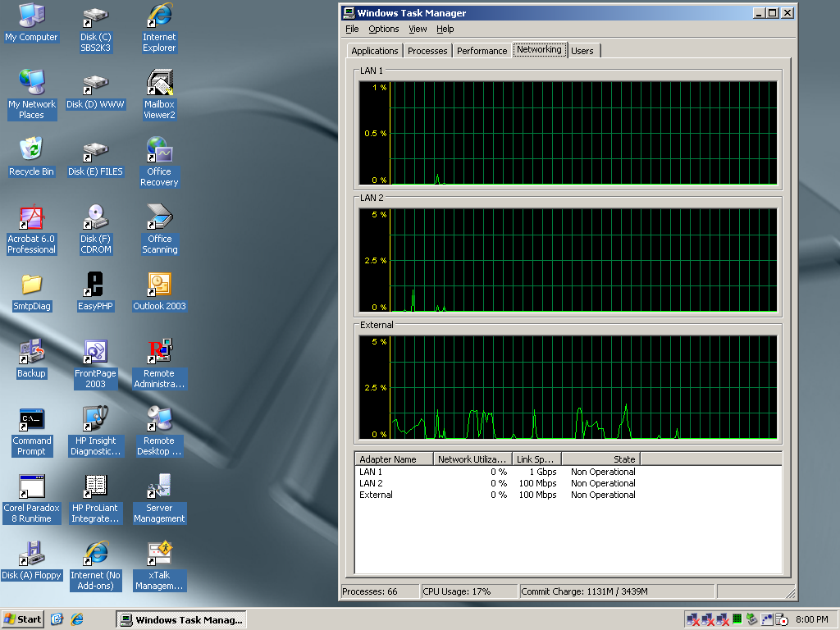
Task: Select the Disk (A) Floppy shortcut
Action: click(31, 561)
